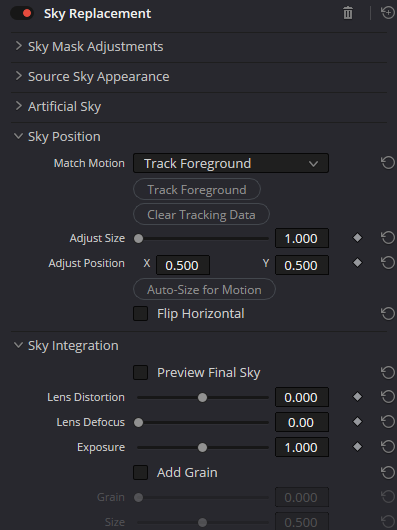Add keyframe for Lens Distortion
The image size is (397, 530).
coord(357,396)
